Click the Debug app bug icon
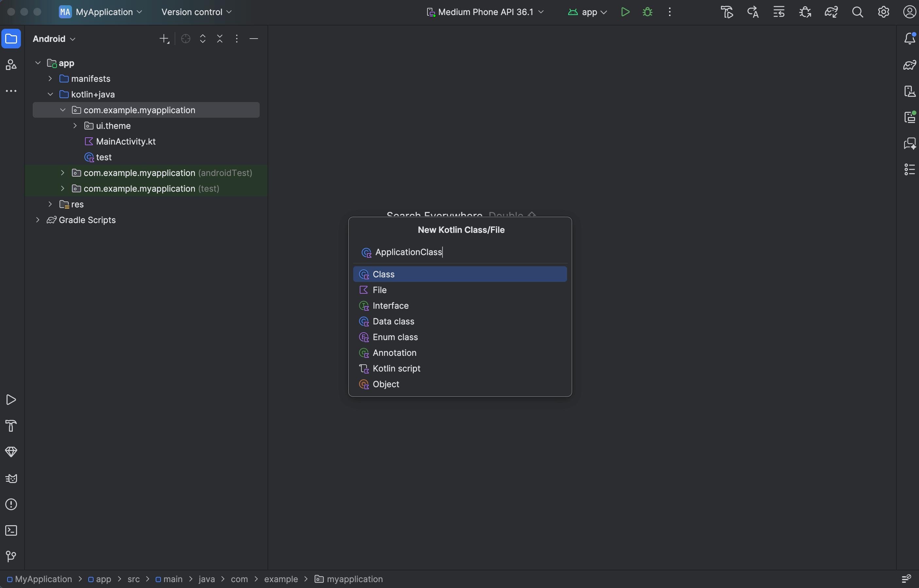The image size is (919, 588). click(x=648, y=12)
